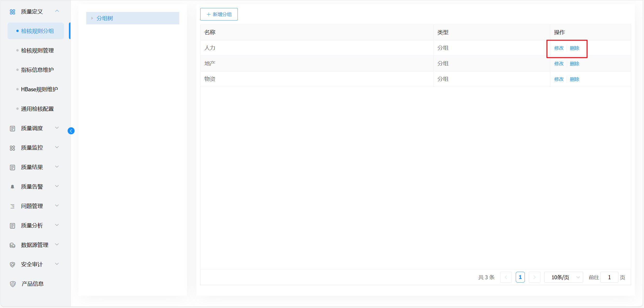Image resolution: width=644 pixels, height=308 pixels.
Task: Expand the 分组树 tree node
Action: [92, 18]
